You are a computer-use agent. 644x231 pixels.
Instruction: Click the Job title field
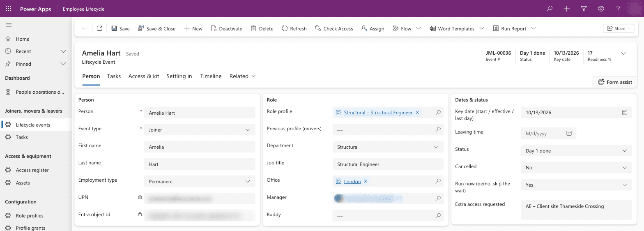tap(388, 164)
